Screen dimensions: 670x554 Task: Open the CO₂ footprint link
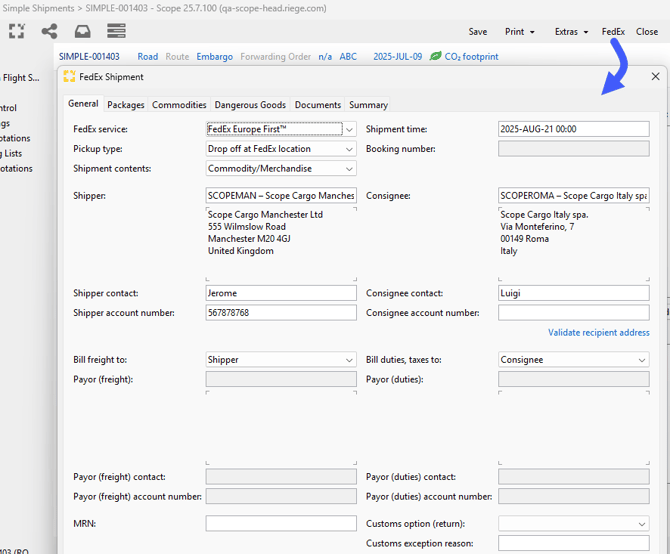click(471, 56)
